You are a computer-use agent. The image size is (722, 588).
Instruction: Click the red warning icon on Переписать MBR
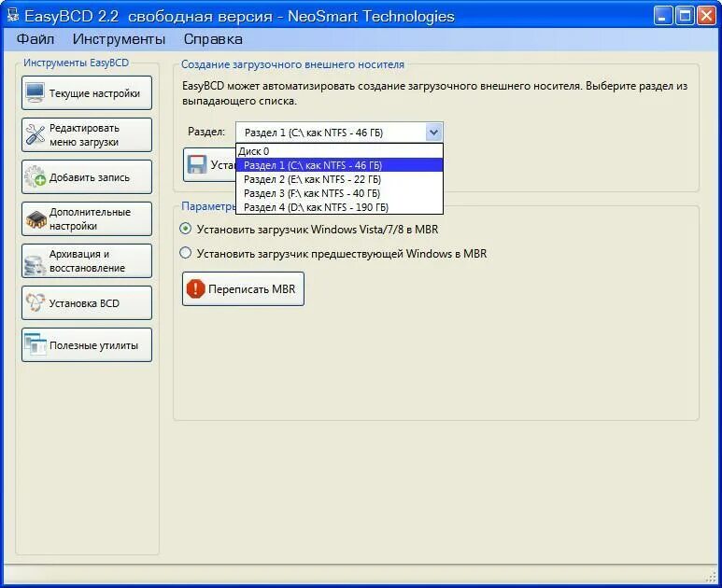tap(195, 289)
